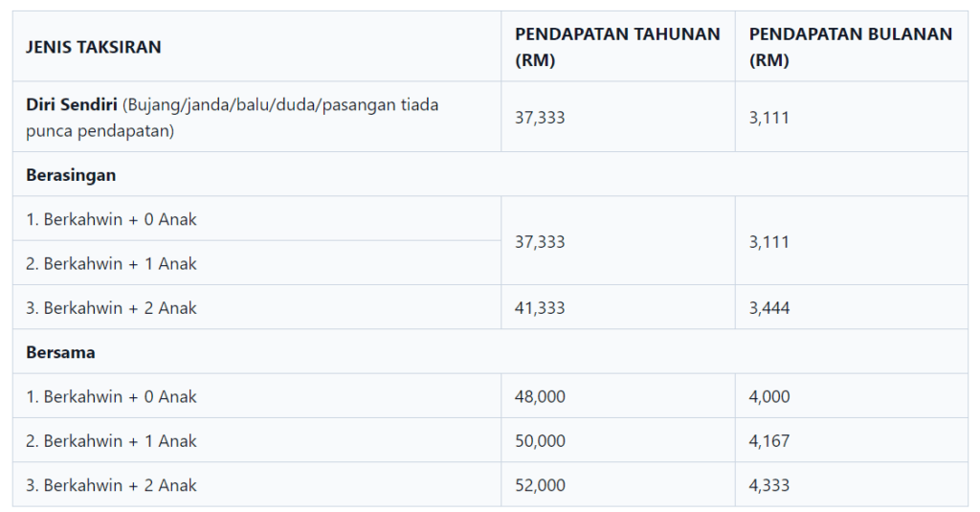The width and height of the screenshot is (980, 512).
Task: Click the PENDAPATAN TAHUNAN (RM) header
Action: pyautogui.click(x=617, y=47)
